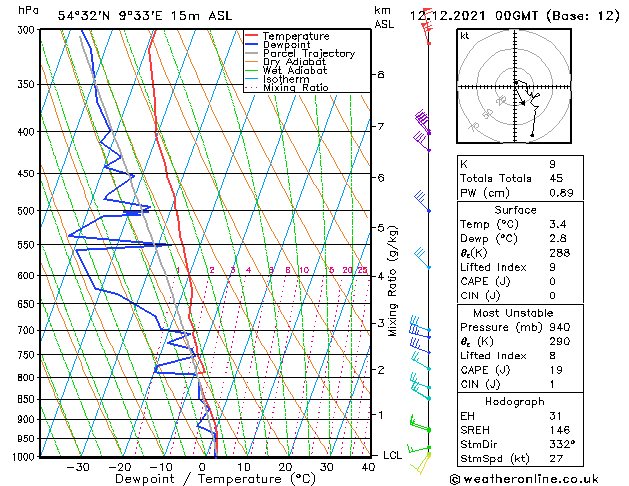
Task: Click the Most Unstable CIN value 1
Action: pyautogui.click(x=552, y=384)
